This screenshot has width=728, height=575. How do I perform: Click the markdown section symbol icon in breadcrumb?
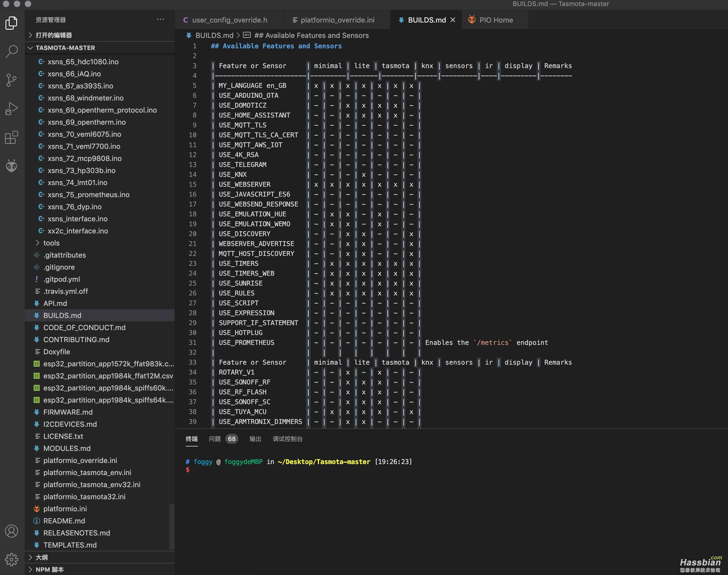(247, 35)
